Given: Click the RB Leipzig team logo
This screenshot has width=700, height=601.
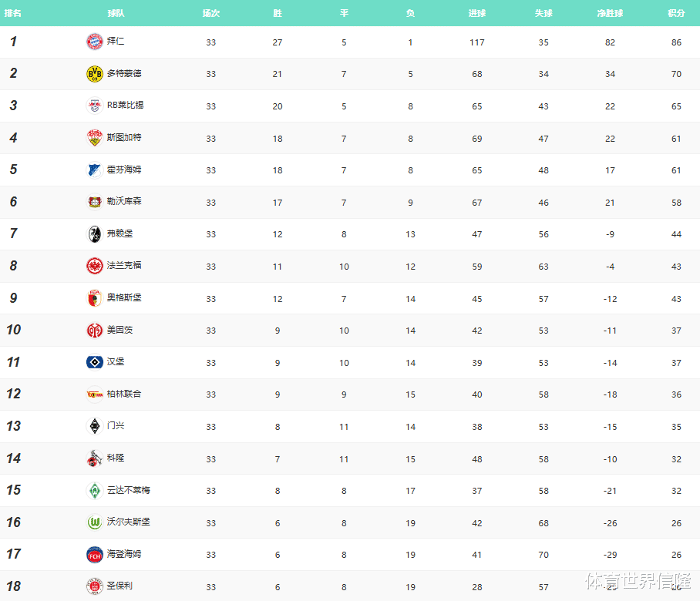Looking at the screenshot, I should pos(94,106).
